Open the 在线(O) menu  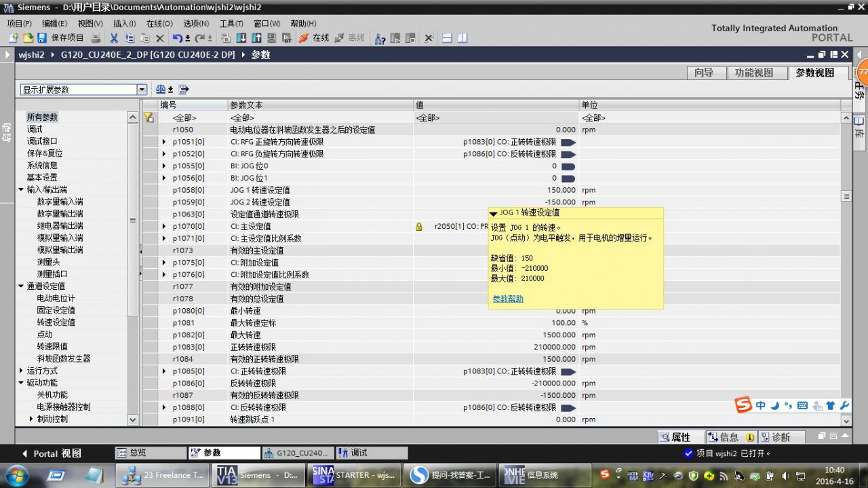pyautogui.click(x=160, y=23)
